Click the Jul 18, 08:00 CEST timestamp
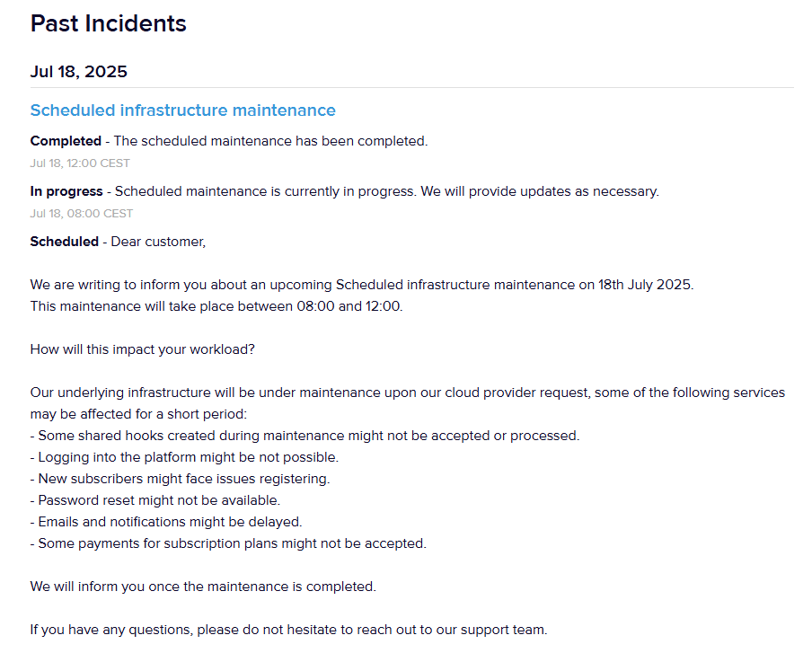 click(x=81, y=214)
